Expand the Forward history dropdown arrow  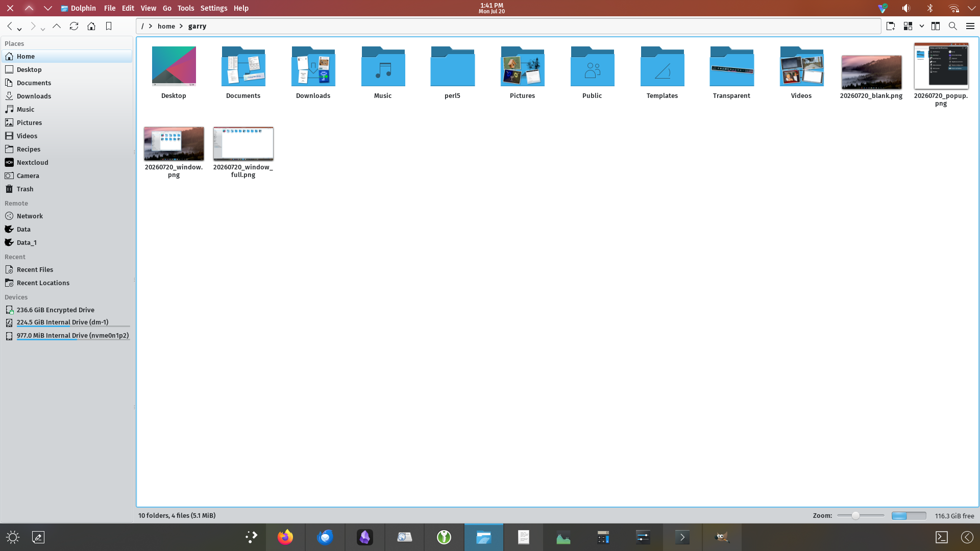click(x=43, y=29)
